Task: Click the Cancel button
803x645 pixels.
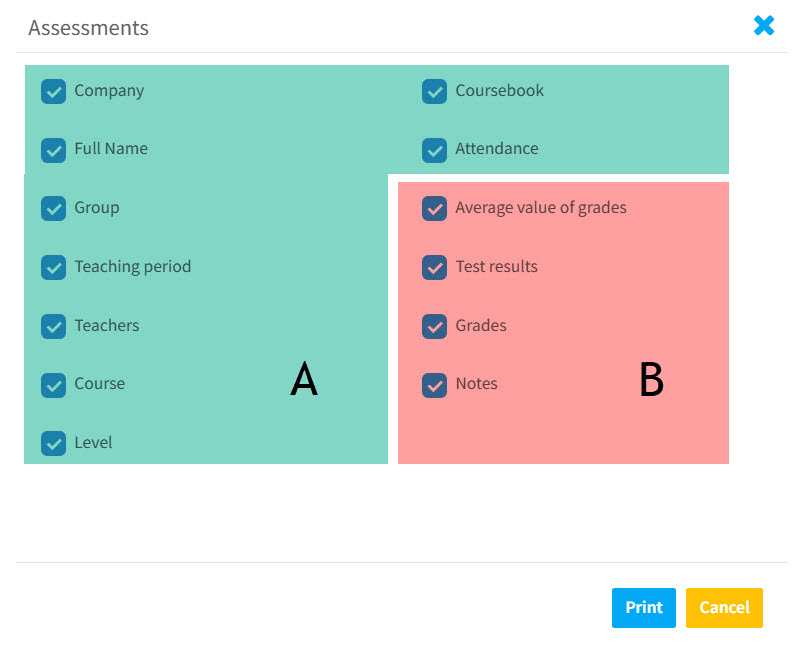Action: coord(724,607)
